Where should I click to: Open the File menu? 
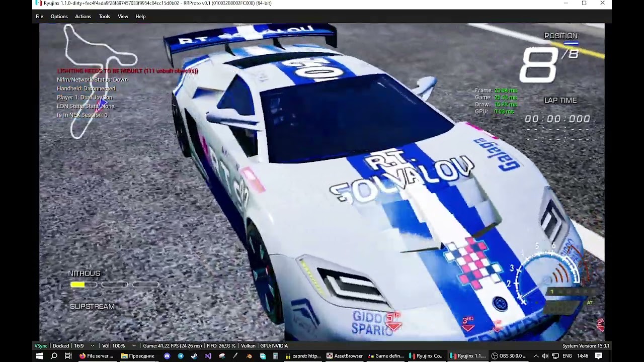coord(39,17)
